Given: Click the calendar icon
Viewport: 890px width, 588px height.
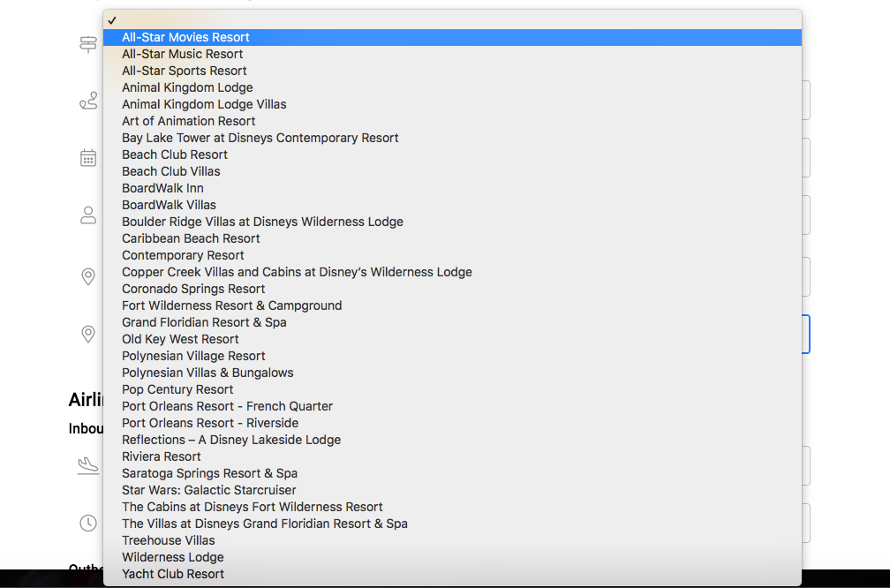Looking at the screenshot, I should point(88,158).
